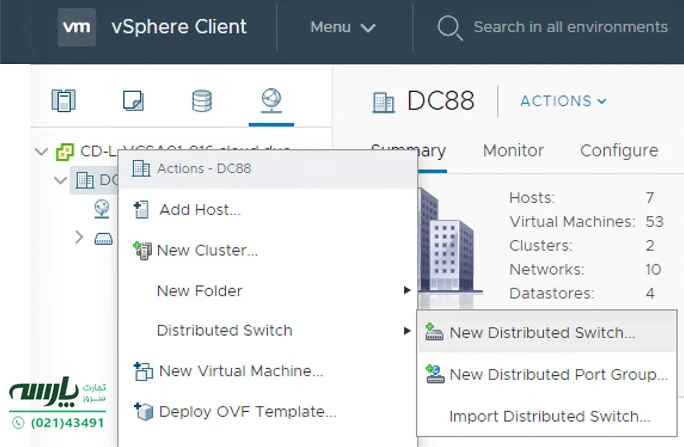Viewport: 684px width, 447px height.
Task: Expand the New Folder submenu arrow
Action: 407,290
